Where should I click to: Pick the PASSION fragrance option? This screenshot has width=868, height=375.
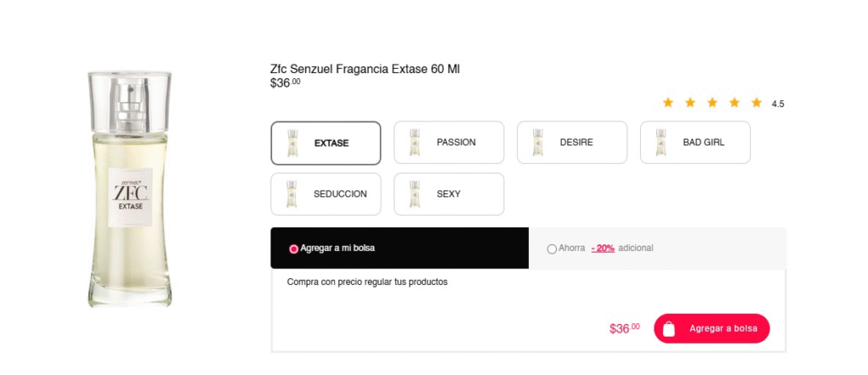point(449,143)
